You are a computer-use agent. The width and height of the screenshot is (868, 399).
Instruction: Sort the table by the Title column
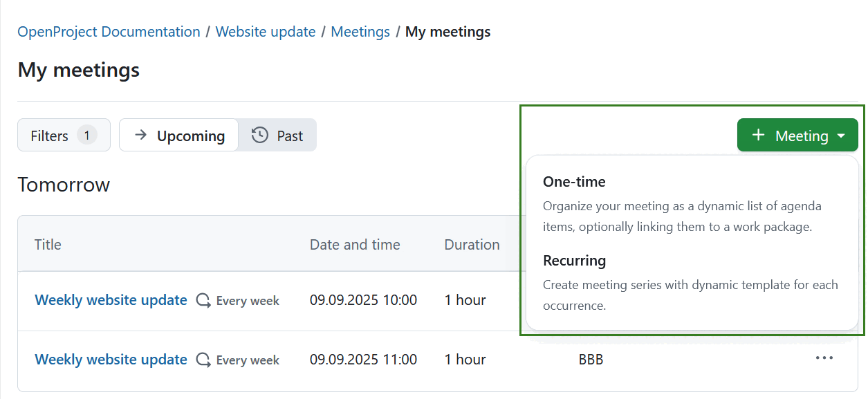point(47,244)
